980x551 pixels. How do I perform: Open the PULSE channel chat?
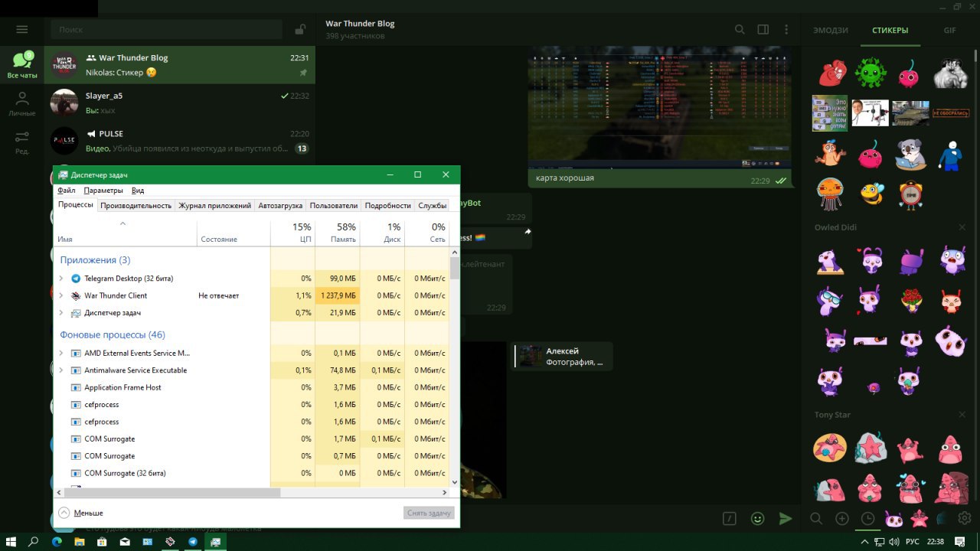click(179, 141)
